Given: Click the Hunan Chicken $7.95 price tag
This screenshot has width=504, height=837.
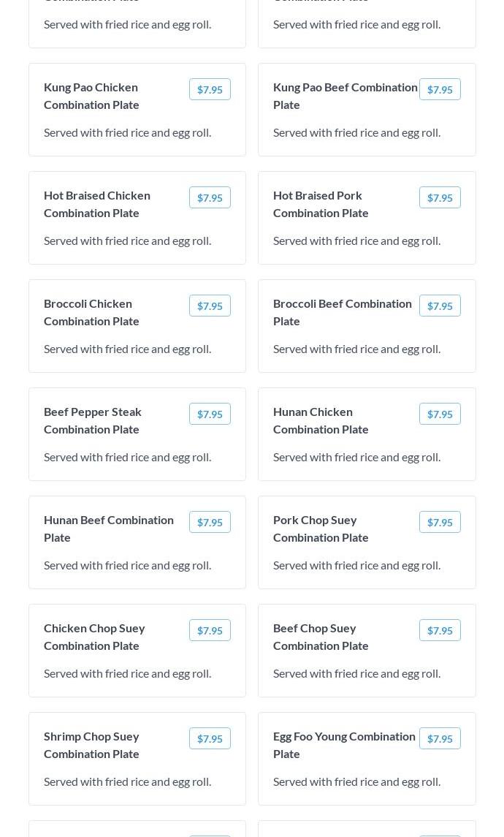Looking at the screenshot, I should click(440, 414).
